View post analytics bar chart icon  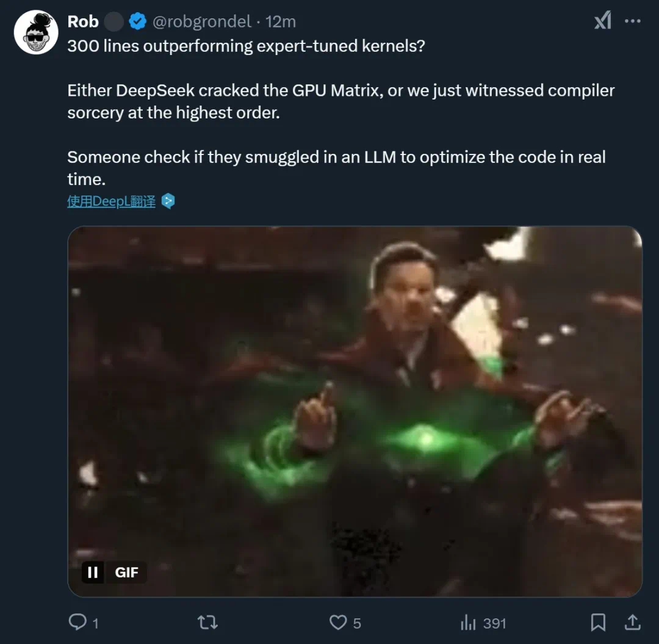(468, 623)
